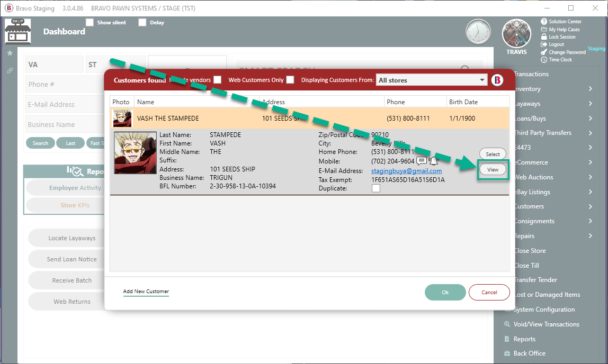
Task: Click the Lock Session padlock icon
Action: (x=544, y=37)
